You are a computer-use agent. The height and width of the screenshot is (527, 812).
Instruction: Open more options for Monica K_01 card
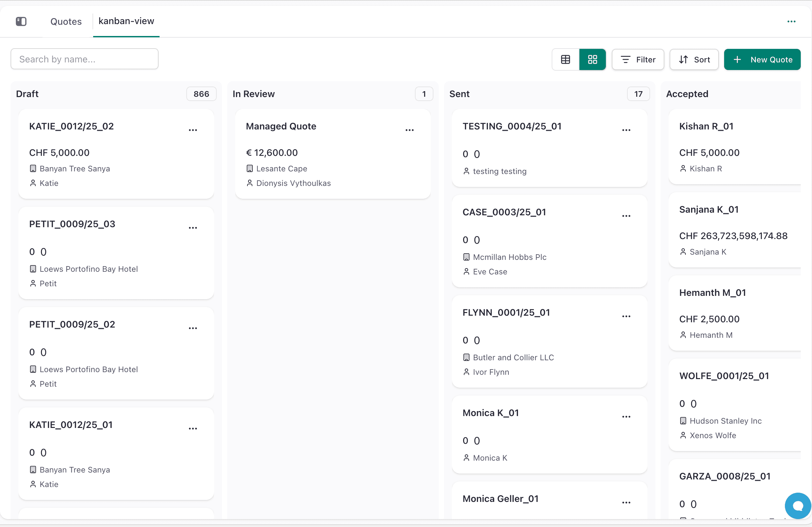pyautogui.click(x=626, y=416)
